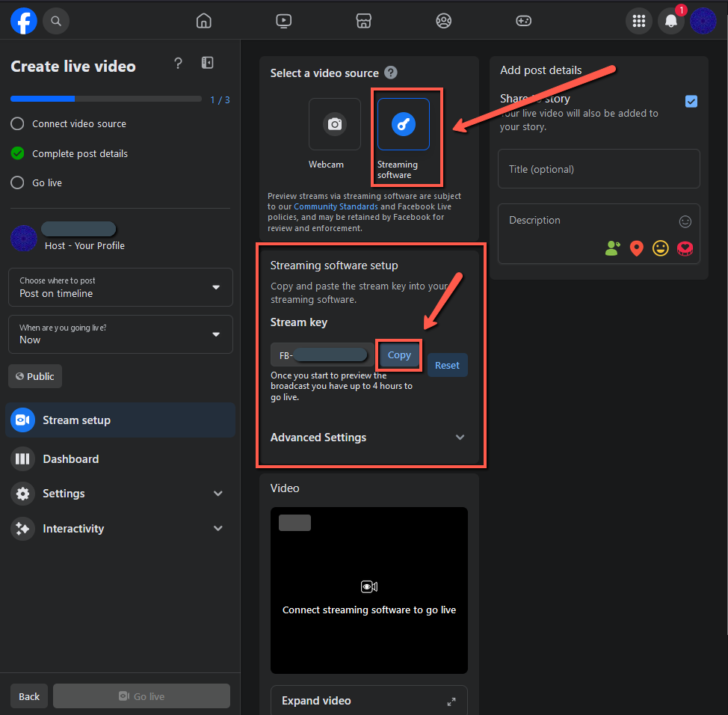The width and height of the screenshot is (728, 715).
Task: Click the '1 / 3' step counter
Action: pos(220,100)
